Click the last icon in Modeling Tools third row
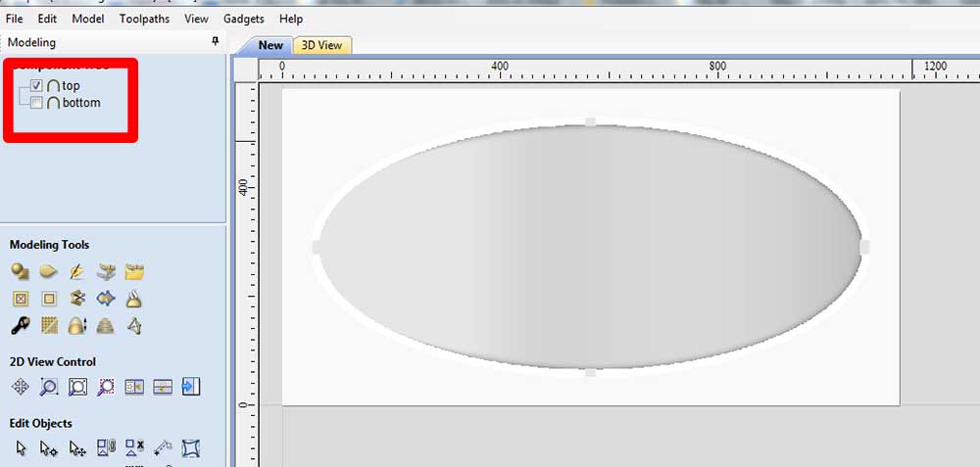 [133, 325]
